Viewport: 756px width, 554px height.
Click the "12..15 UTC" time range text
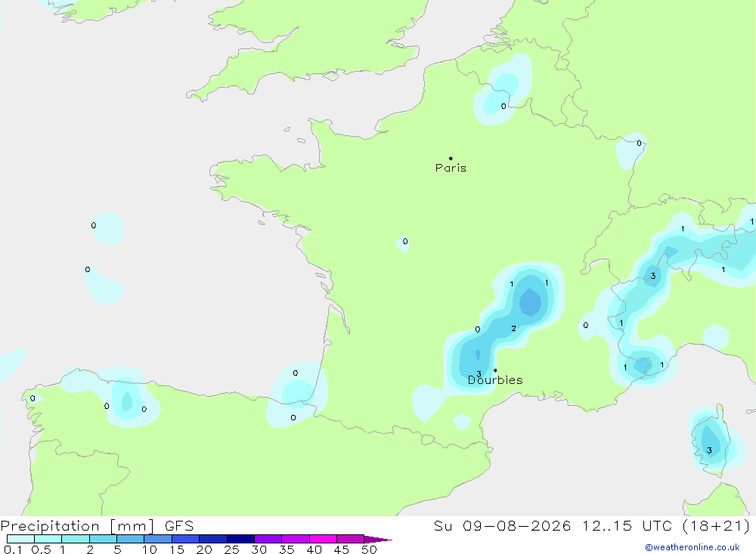pos(627,526)
